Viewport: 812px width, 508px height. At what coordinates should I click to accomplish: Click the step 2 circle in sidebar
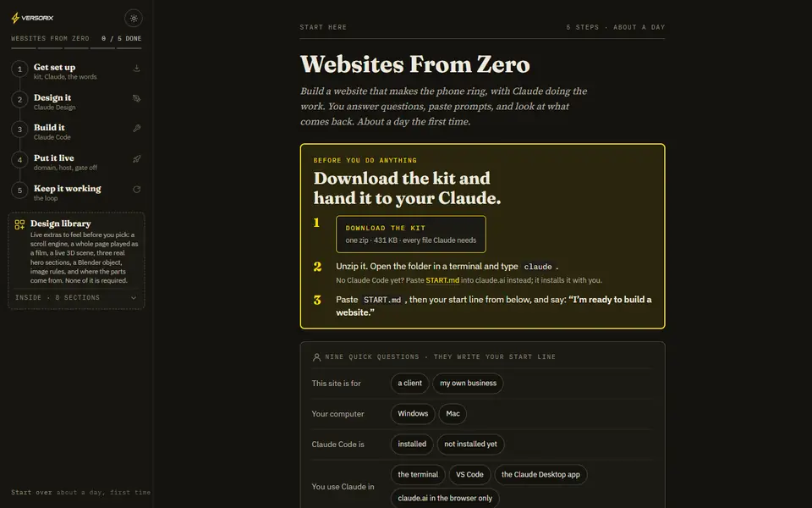(19, 100)
